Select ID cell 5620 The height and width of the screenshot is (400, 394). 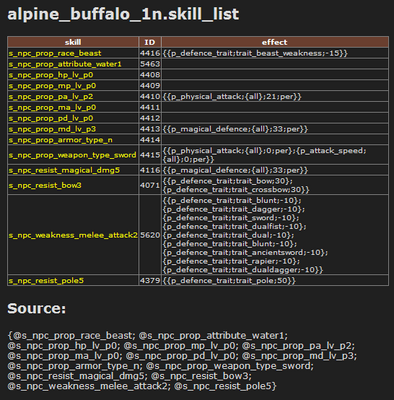click(x=150, y=235)
